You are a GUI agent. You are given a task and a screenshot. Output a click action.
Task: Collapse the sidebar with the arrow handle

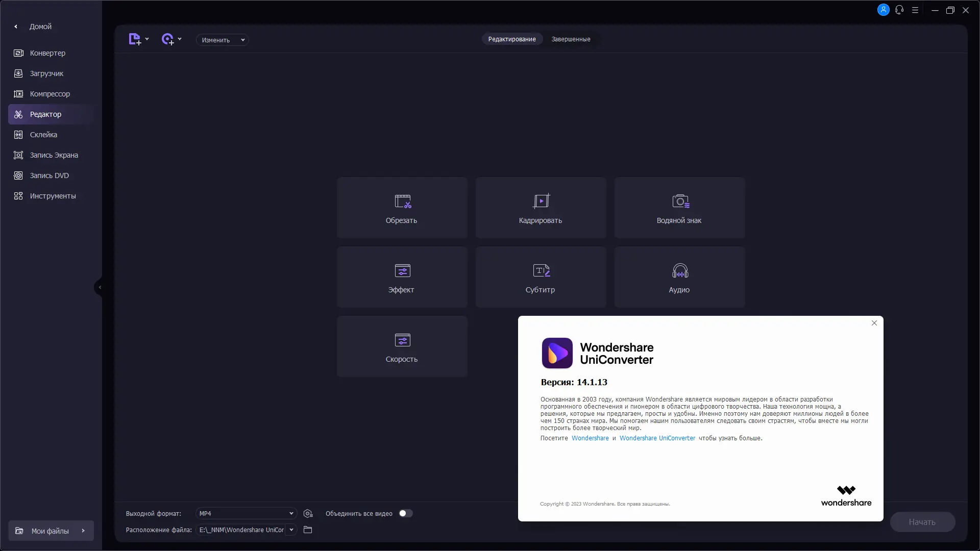click(100, 287)
